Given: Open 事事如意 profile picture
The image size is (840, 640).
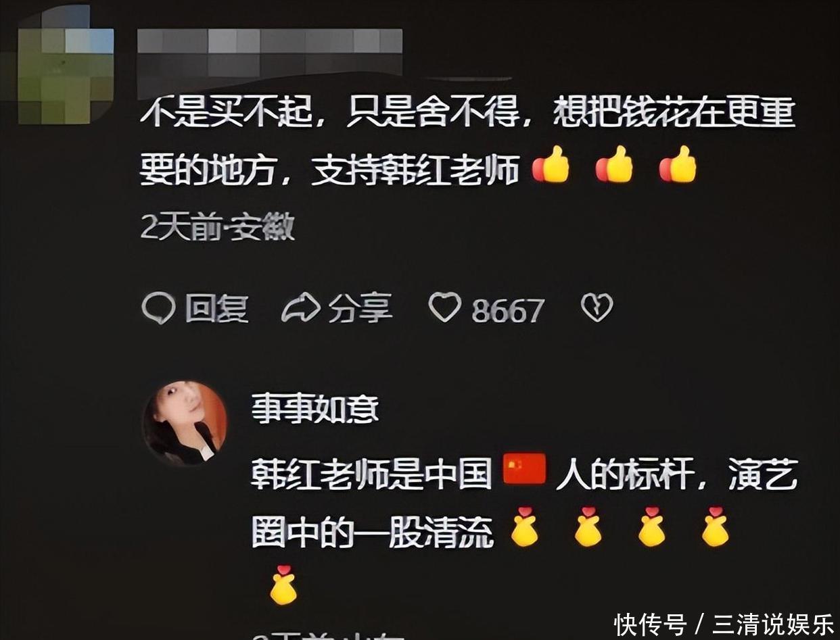Looking at the screenshot, I should [x=185, y=422].
